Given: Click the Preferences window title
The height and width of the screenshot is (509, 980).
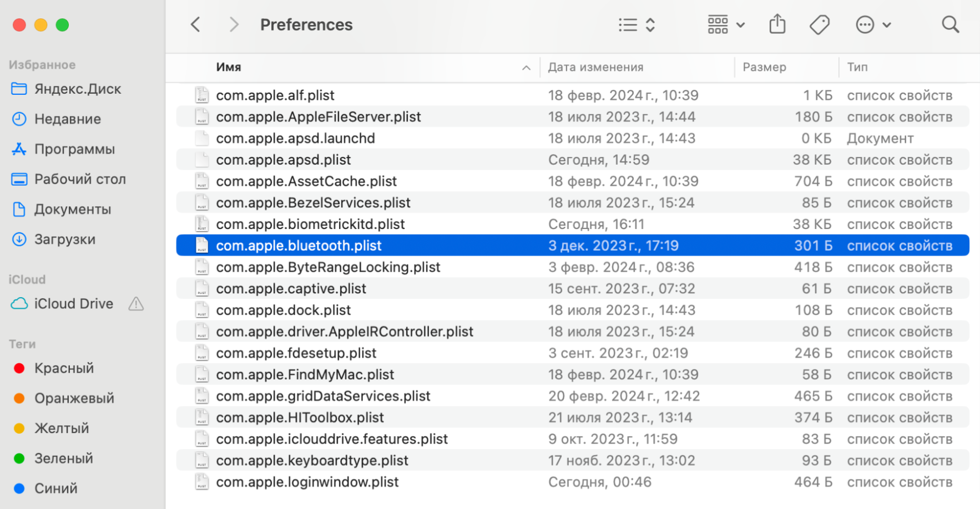Looking at the screenshot, I should point(306,24).
